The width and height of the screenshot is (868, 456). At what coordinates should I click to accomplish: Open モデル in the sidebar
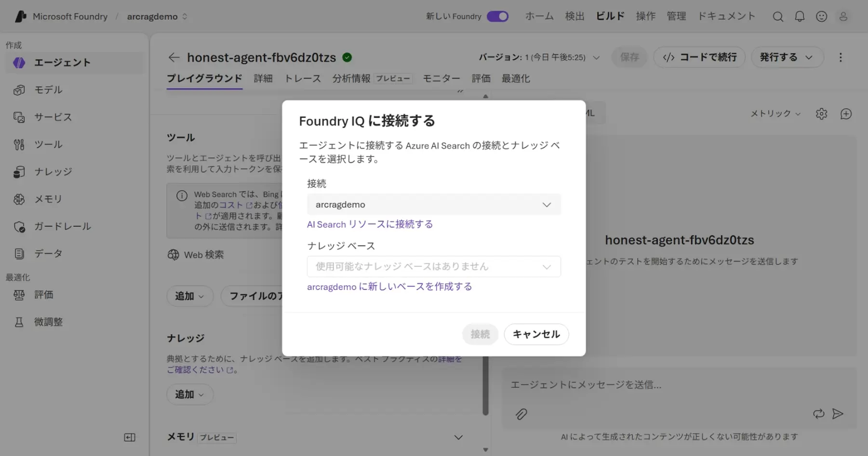point(74,90)
